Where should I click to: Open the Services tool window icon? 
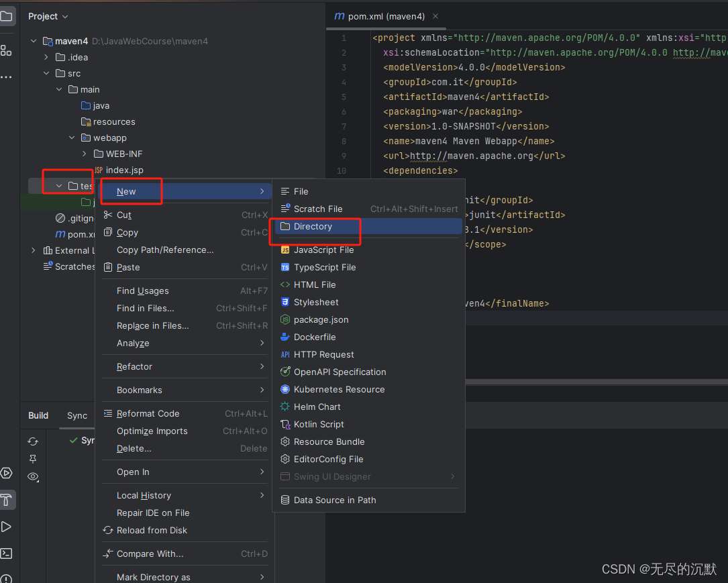6,473
